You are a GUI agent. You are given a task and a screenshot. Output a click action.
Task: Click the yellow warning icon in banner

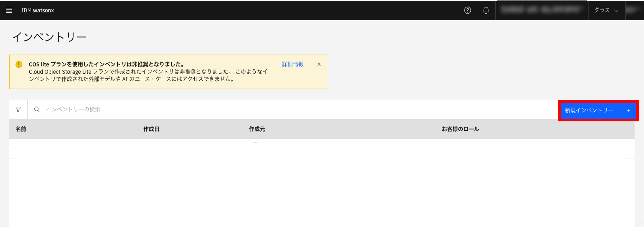19,64
